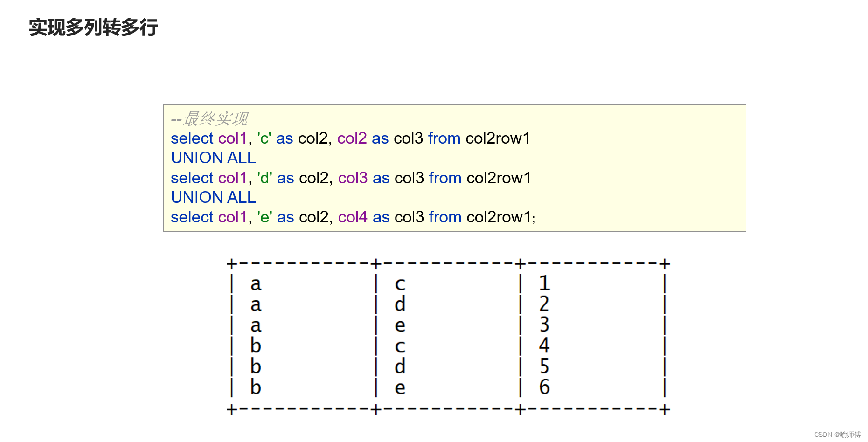868x442 pixels.
Task: Click the 'b' cell in the row with 4
Action: point(256,345)
